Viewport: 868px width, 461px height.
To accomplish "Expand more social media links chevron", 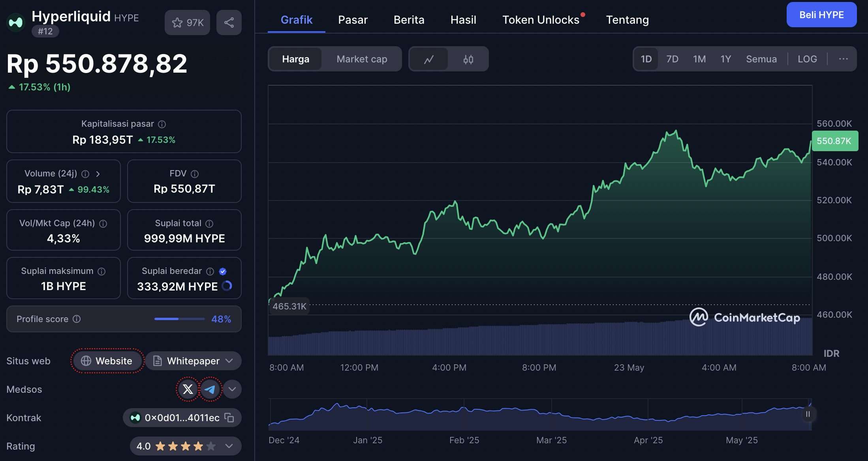I will pos(232,389).
